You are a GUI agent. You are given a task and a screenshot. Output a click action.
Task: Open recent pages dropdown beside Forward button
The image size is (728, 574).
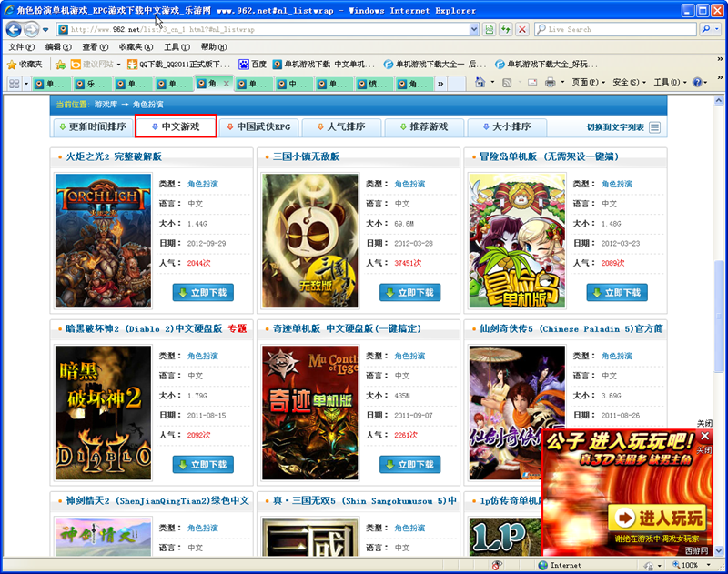click(45, 30)
